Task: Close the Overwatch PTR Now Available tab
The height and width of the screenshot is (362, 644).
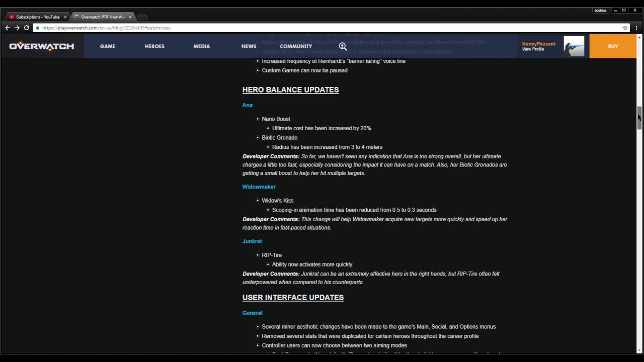Action: (130, 17)
